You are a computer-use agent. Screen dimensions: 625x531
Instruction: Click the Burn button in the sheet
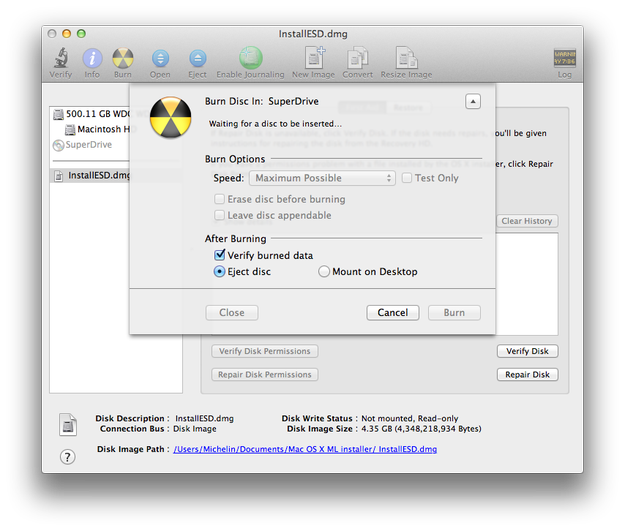pos(454,313)
